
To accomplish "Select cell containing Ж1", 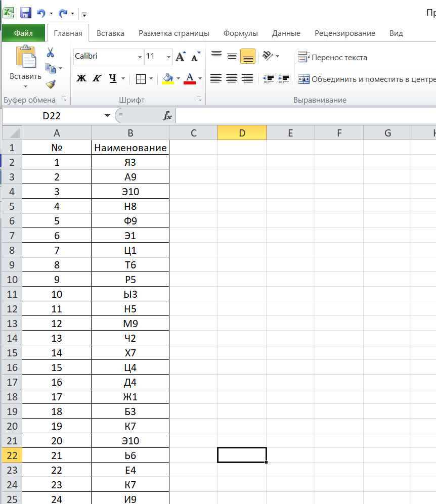I will tap(130, 397).
